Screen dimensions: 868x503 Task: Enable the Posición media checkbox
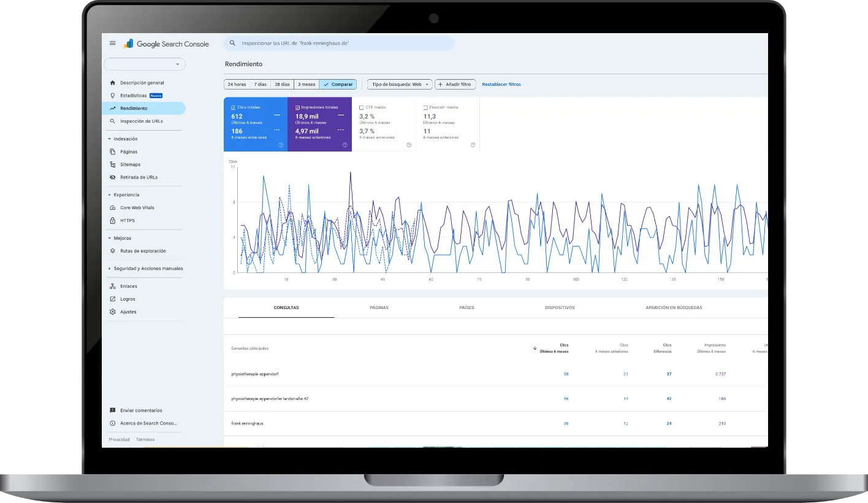425,107
